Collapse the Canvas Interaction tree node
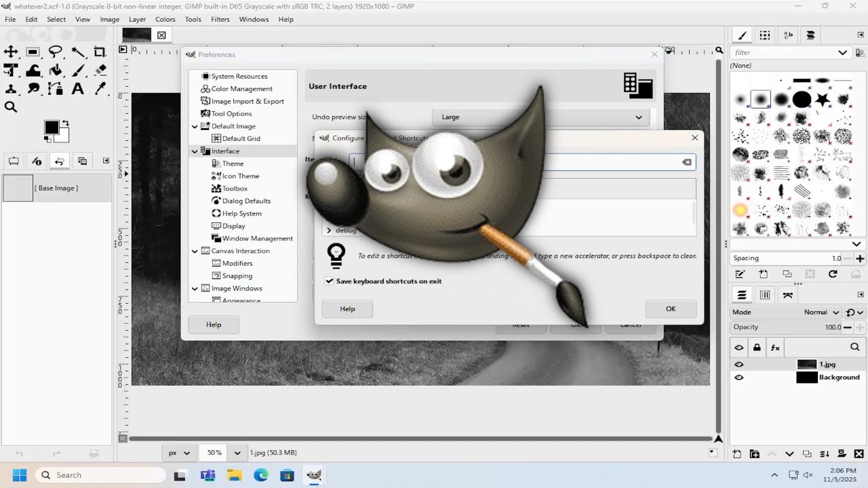The image size is (868, 488). tap(195, 251)
